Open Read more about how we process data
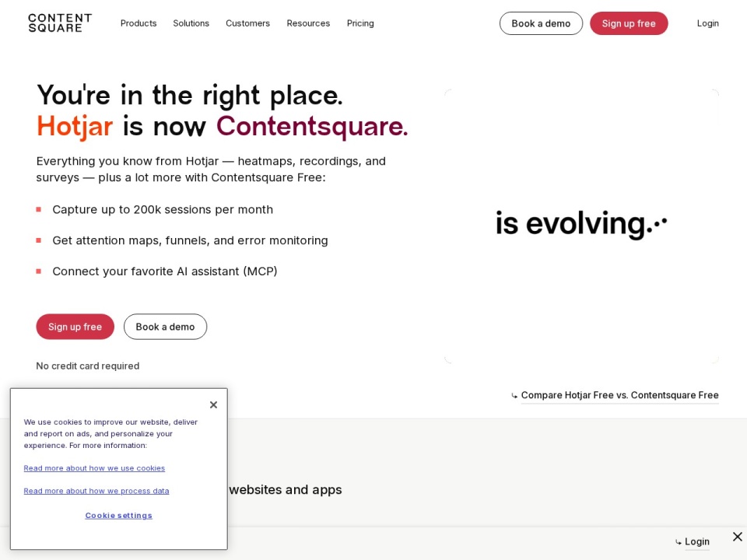Screen dimensions: 747x560 [x=96, y=491]
